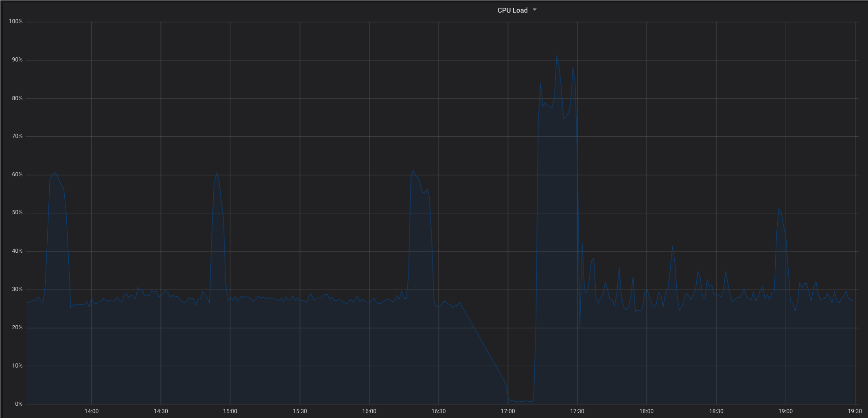
Task: Click the 50% y-axis label
Action: [17, 213]
